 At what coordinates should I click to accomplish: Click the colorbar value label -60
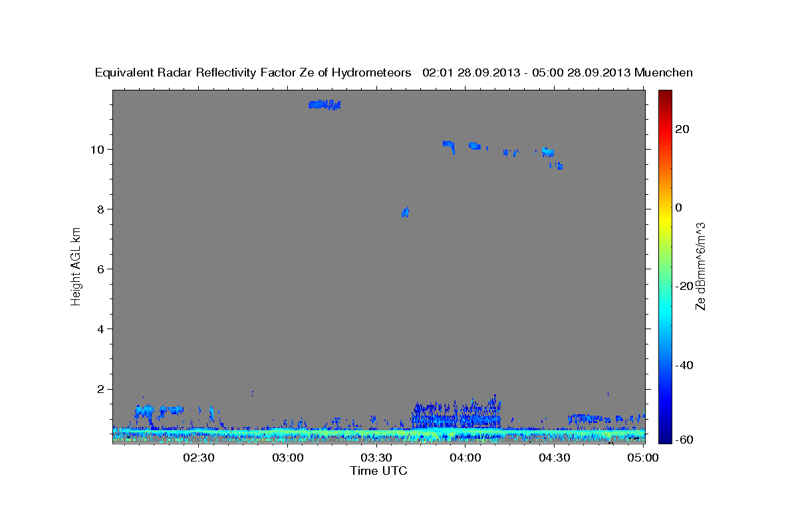pyautogui.click(x=684, y=440)
